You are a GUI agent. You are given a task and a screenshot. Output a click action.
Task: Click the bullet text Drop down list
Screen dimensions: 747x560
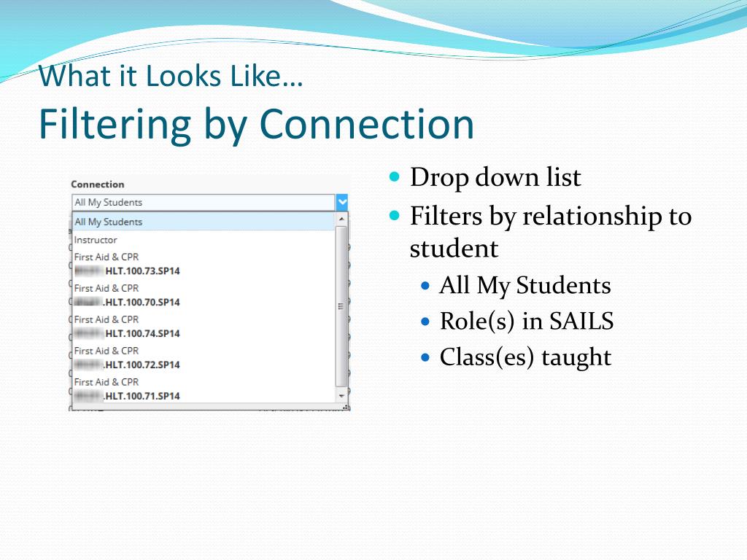(495, 177)
